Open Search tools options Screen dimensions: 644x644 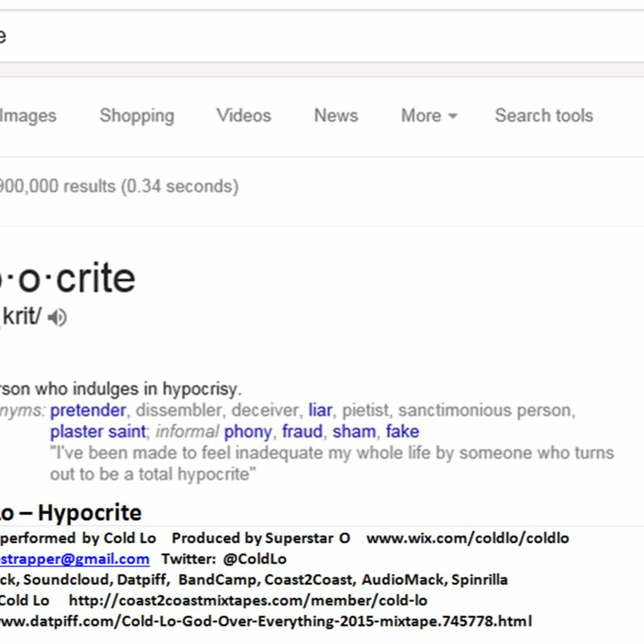(544, 116)
